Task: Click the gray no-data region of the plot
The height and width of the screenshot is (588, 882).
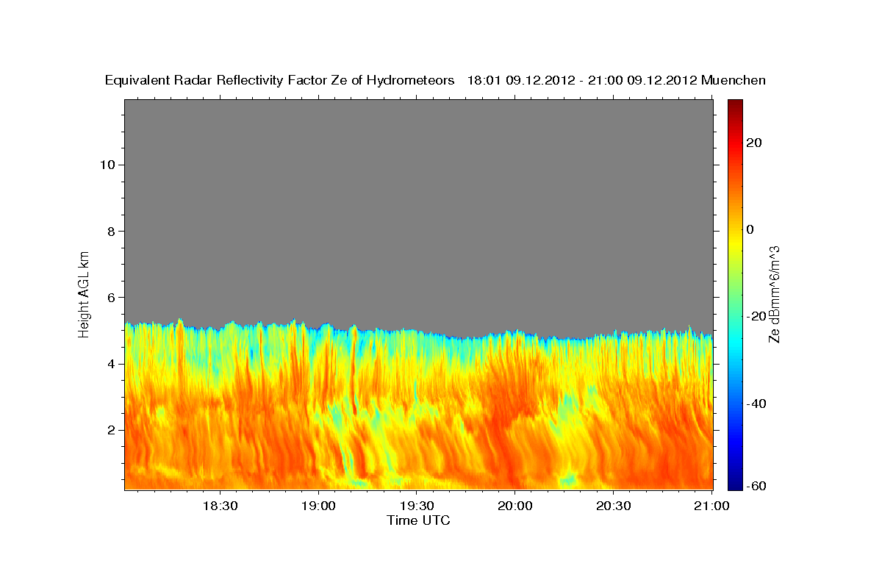Action: 418,209
